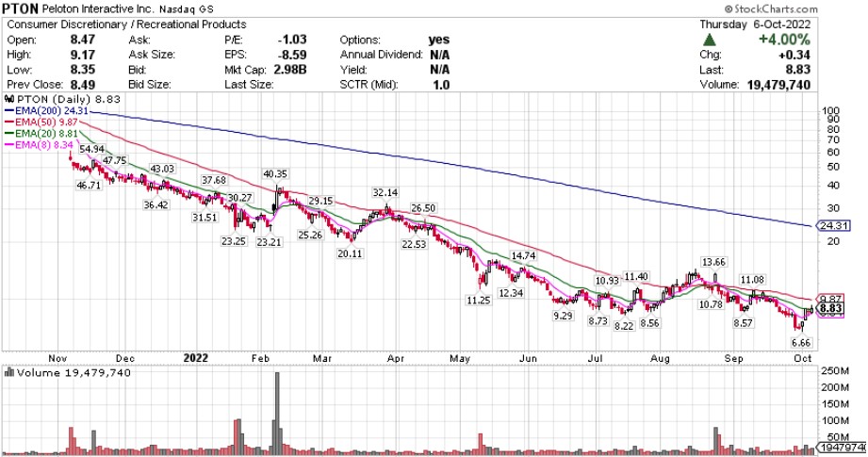Image resolution: width=868 pixels, height=457 pixels.
Task: Select the EMA(50) 9.87 legend entry
Action: coord(41,122)
